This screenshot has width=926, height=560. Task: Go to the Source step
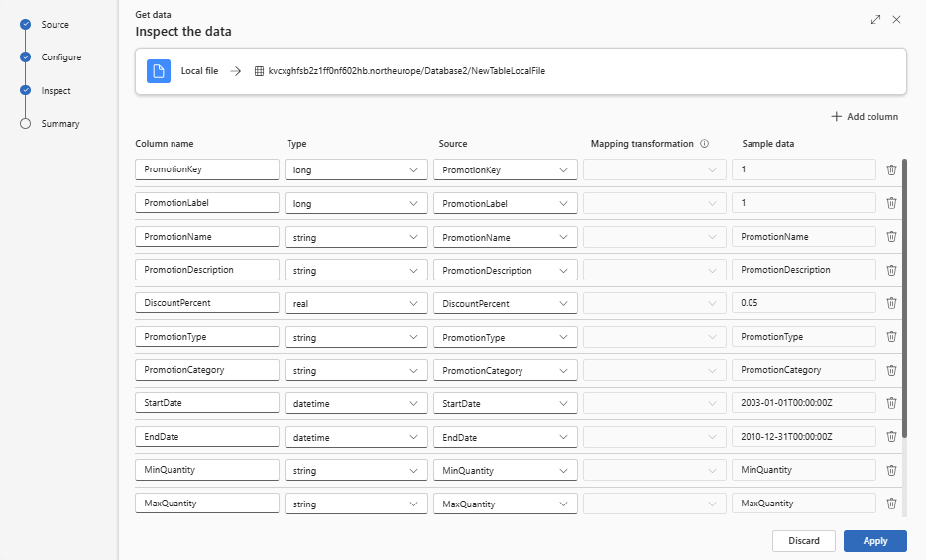[55, 24]
